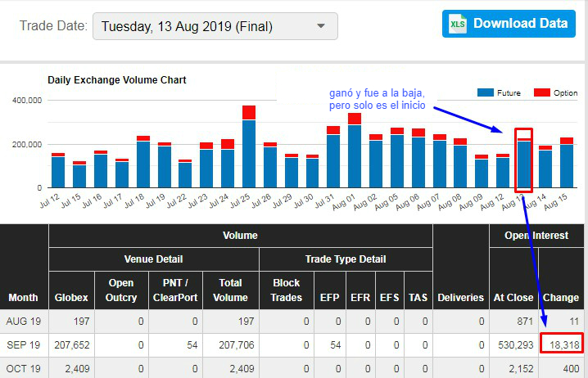
Task: Select the SEP 19 month row
Action: [x=24, y=345]
